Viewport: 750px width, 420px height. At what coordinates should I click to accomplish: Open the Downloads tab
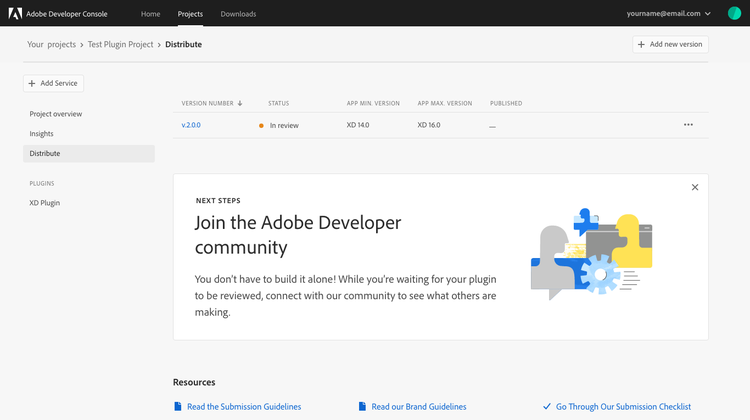coord(238,14)
